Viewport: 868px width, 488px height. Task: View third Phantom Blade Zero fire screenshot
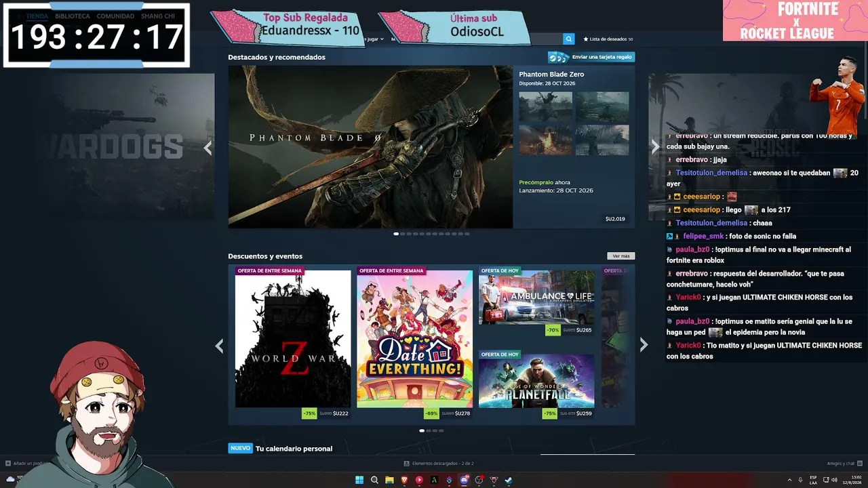pyautogui.click(x=546, y=140)
